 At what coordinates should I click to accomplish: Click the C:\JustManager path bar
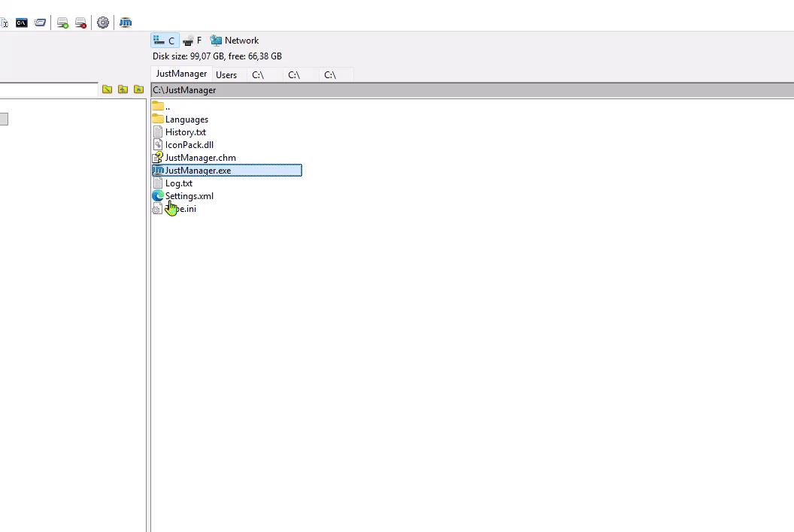(x=472, y=90)
